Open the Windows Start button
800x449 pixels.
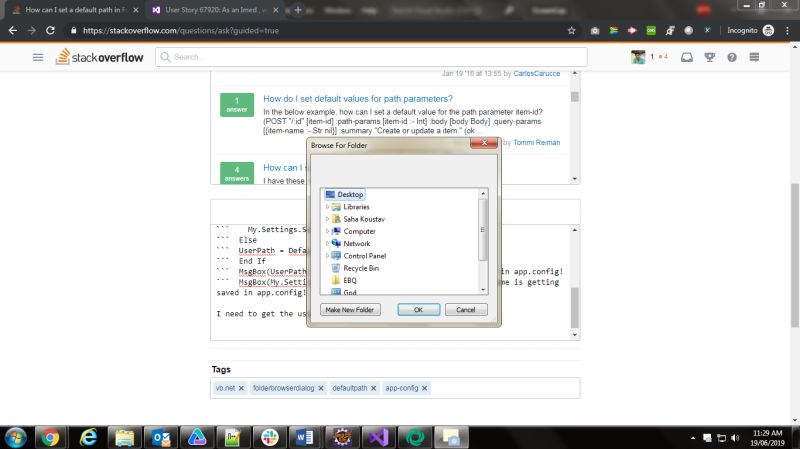pos(15,437)
